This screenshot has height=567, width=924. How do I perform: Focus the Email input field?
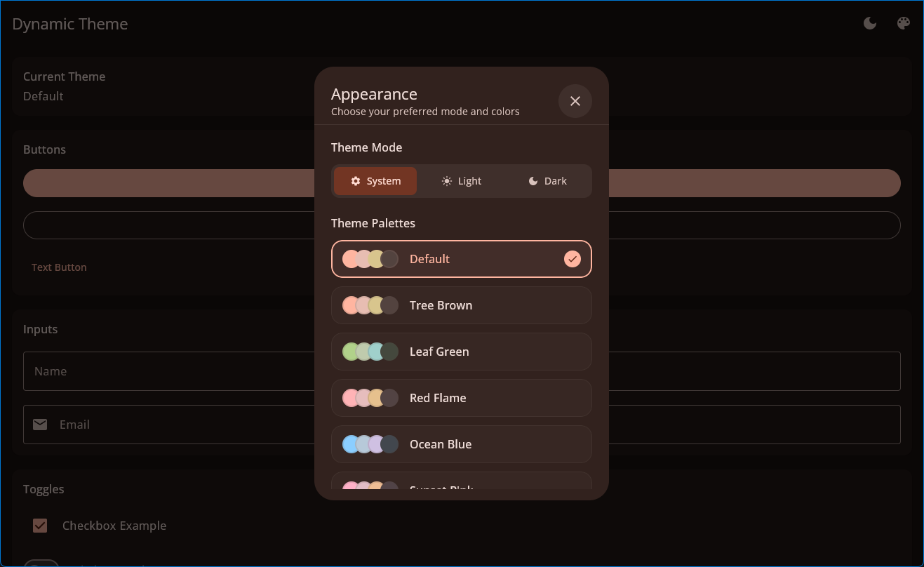click(462, 425)
